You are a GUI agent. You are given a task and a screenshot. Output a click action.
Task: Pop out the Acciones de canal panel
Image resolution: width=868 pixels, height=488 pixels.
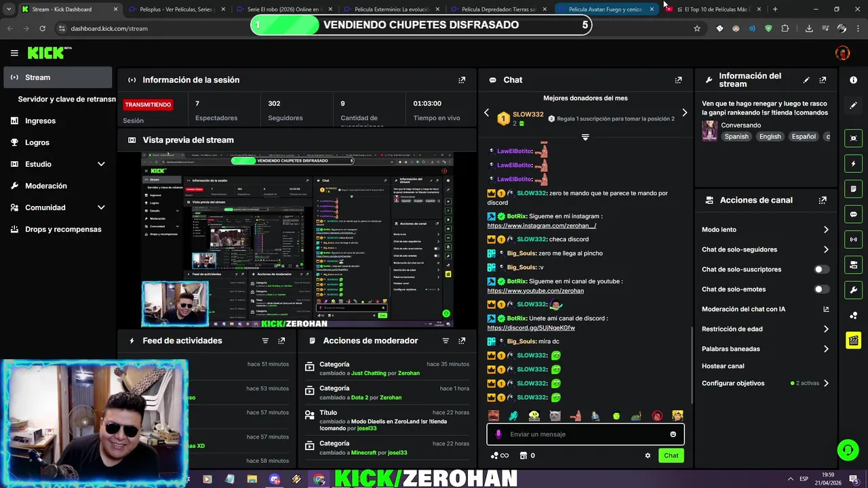[823, 201]
